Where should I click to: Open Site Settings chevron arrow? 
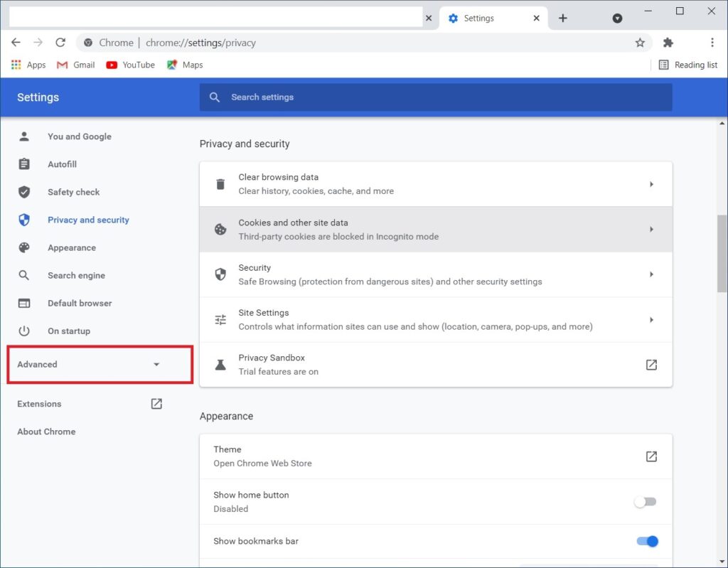point(651,320)
